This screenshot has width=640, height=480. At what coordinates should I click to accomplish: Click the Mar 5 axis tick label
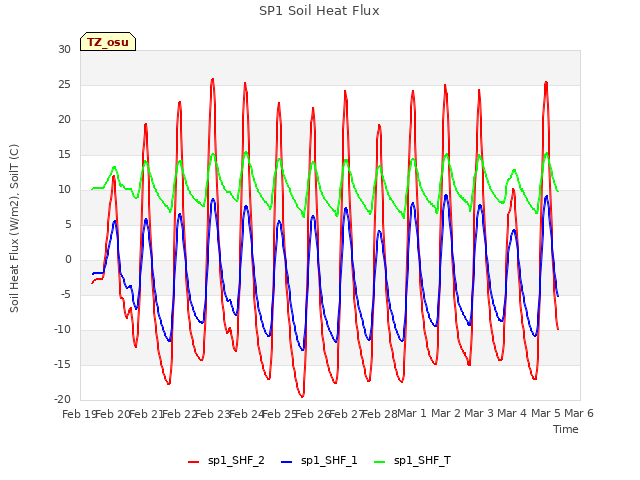point(546,413)
